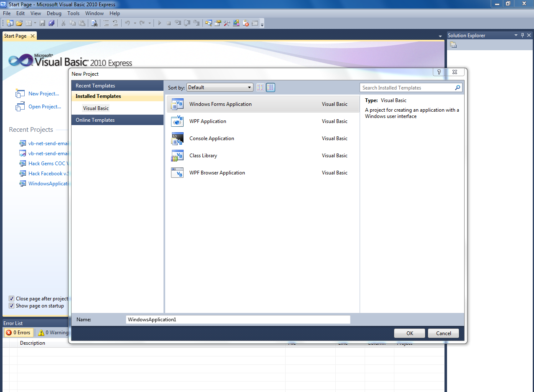Click the Error List toolbar icon
This screenshot has height=392, width=534.
click(x=245, y=23)
